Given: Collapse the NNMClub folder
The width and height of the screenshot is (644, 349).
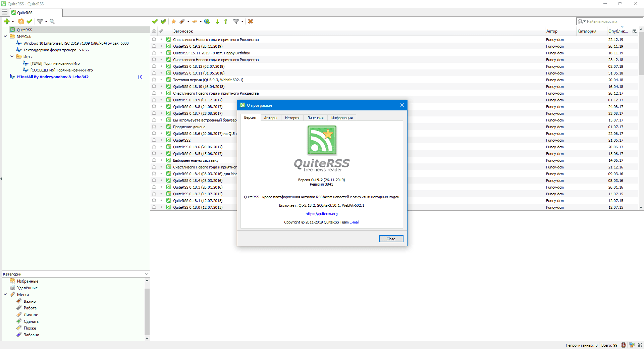Looking at the screenshot, I should point(5,36).
